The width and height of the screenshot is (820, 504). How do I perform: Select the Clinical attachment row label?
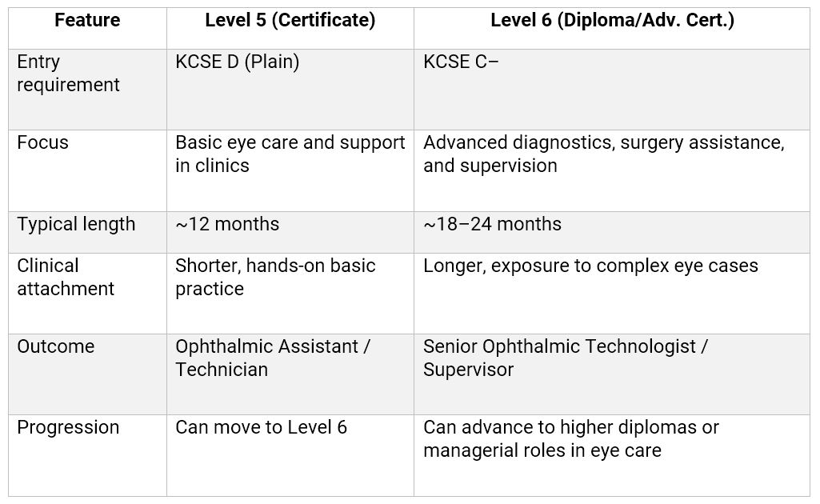(x=66, y=278)
